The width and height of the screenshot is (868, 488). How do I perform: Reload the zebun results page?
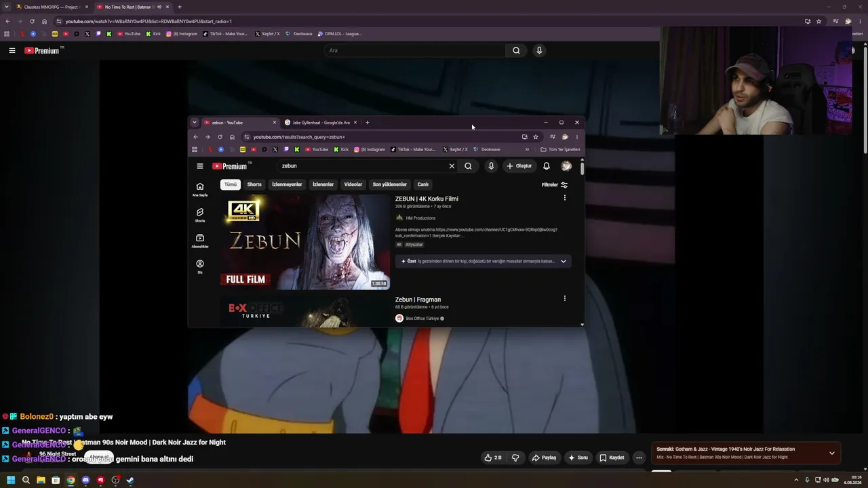tap(220, 137)
